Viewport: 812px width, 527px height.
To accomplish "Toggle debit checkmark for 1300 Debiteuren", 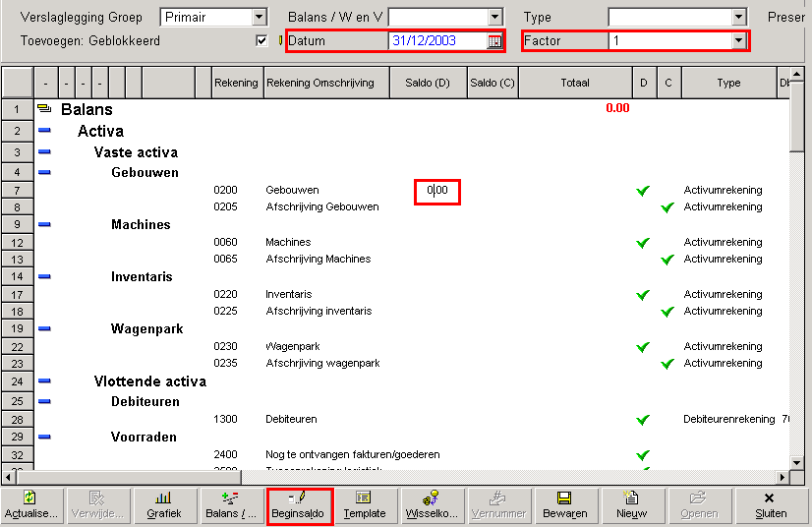I will tap(643, 420).
